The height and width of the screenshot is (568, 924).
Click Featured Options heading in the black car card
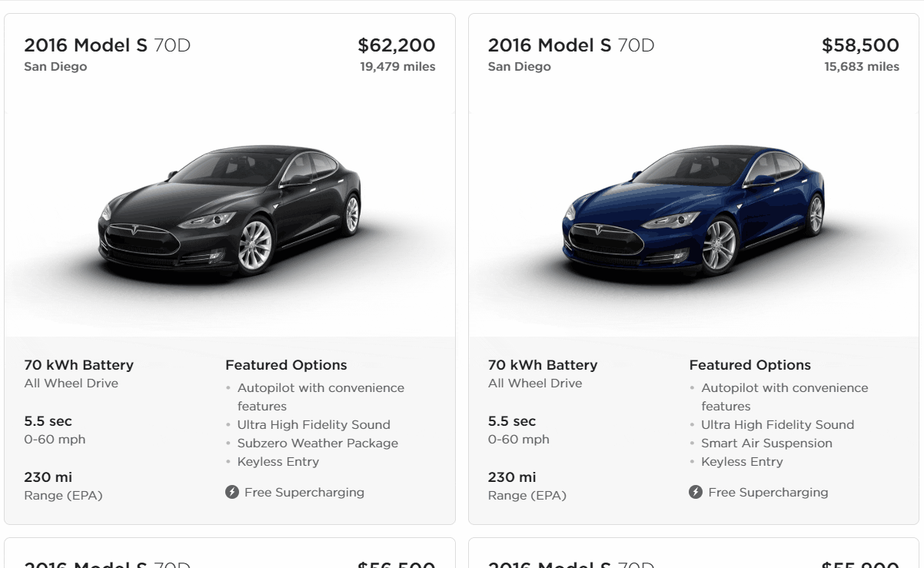pos(286,365)
